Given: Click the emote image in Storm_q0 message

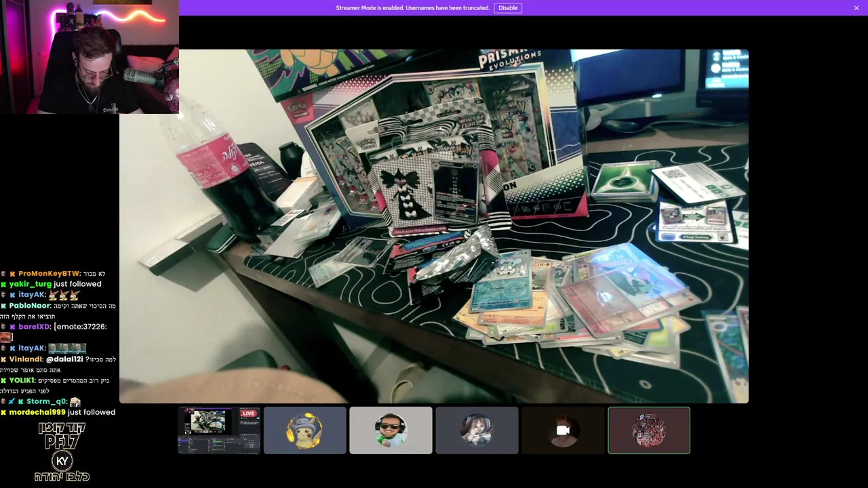Looking at the screenshot, I should pos(75,402).
